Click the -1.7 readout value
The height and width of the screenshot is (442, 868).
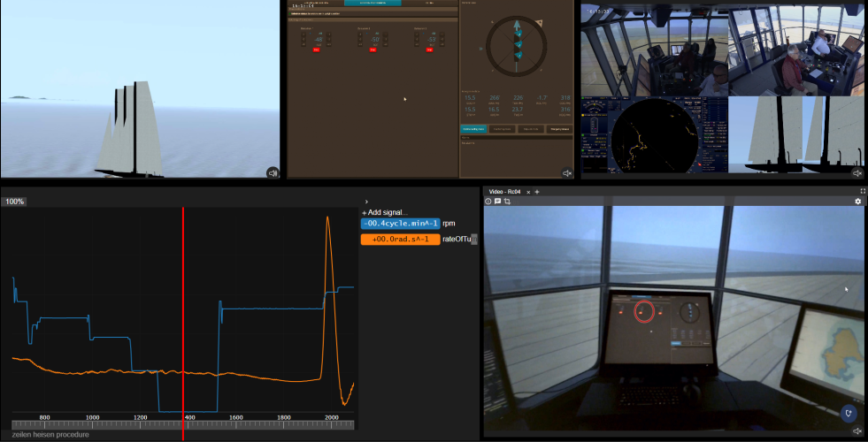coord(542,98)
